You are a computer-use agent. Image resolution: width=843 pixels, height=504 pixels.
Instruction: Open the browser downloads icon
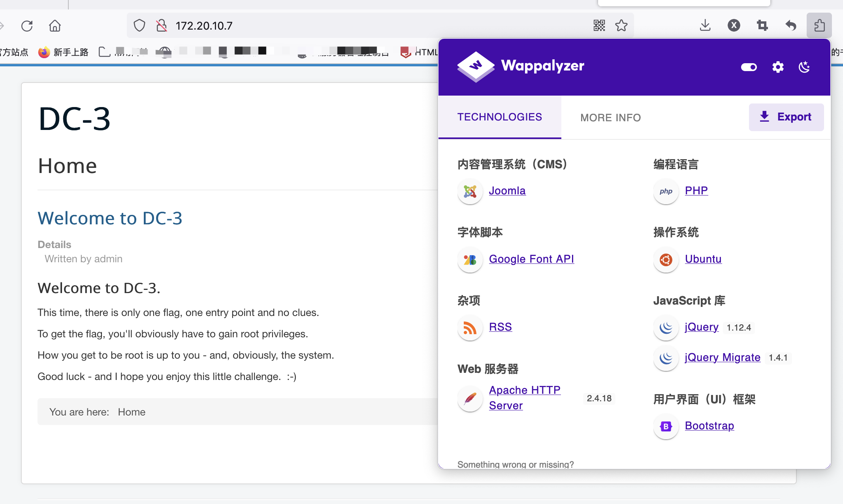click(x=705, y=25)
